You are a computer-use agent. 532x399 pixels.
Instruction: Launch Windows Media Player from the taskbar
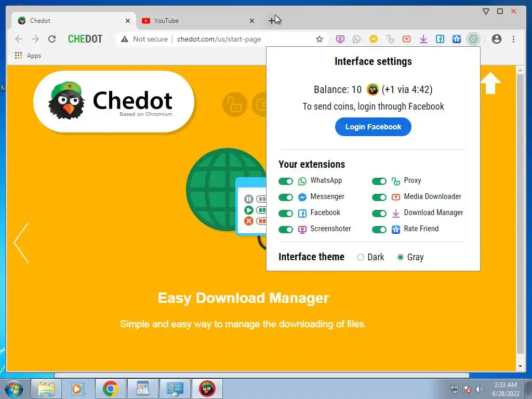pyautogui.click(x=77, y=389)
